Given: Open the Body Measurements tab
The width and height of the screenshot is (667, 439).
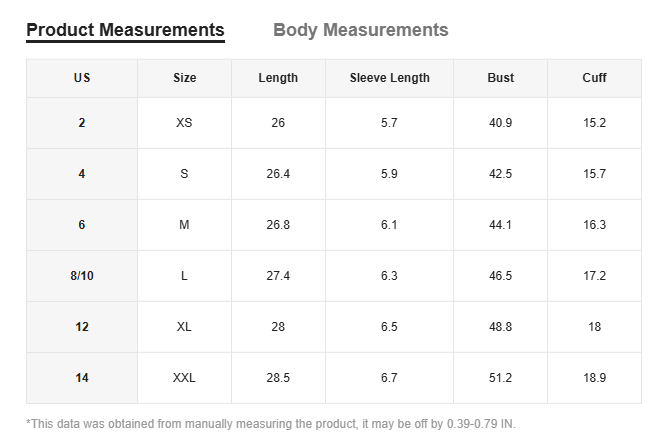Looking at the screenshot, I should (x=360, y=30).
